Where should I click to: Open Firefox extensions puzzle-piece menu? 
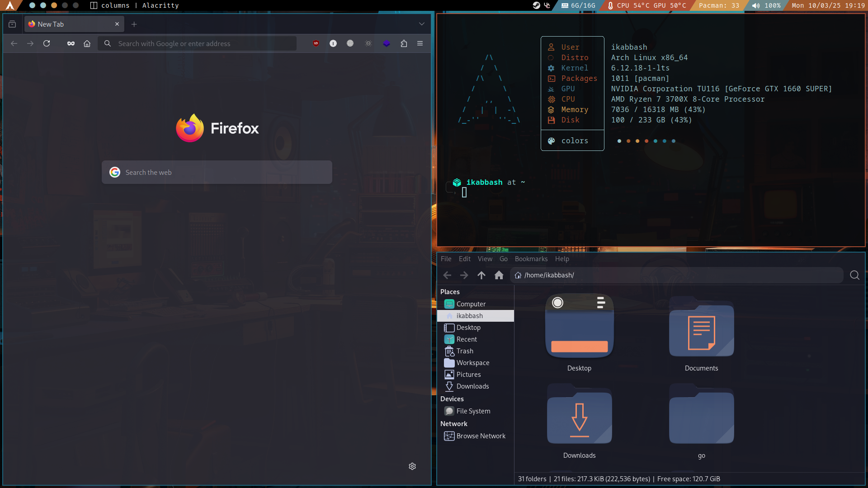tap(404, 43)
